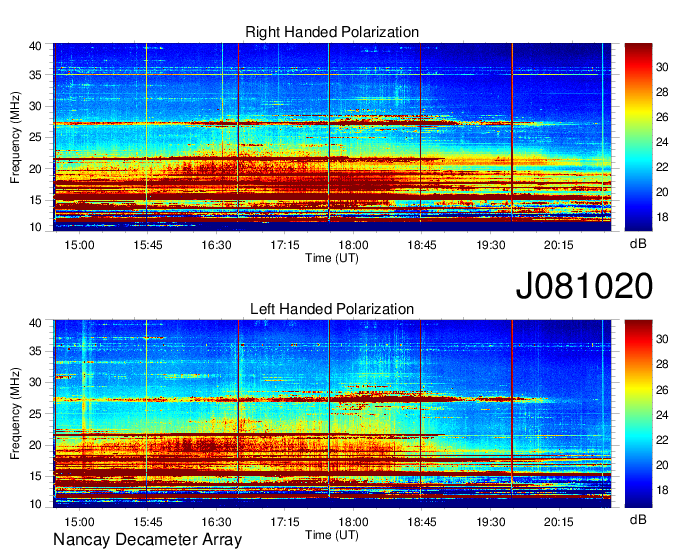Viewport: 680px width, 552px height.
Task: Click 18:45 time tick of Right Handed plot
Action: click(422, 245)
